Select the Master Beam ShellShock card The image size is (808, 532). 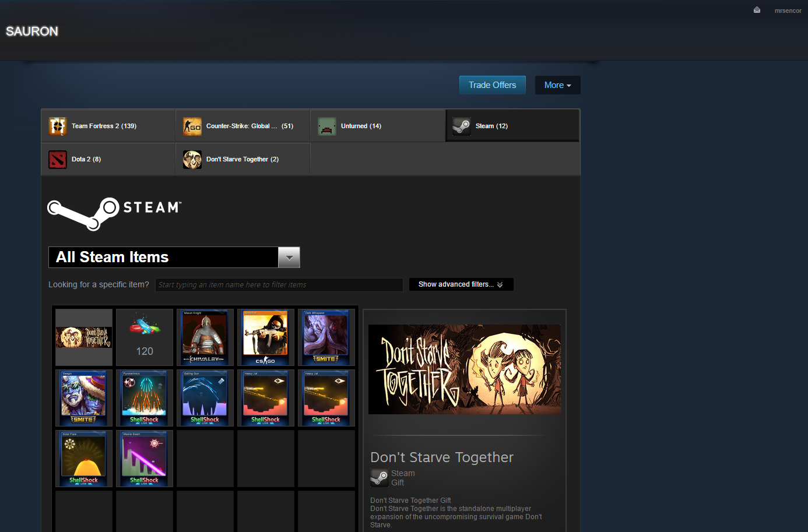(x=145, y=459)
